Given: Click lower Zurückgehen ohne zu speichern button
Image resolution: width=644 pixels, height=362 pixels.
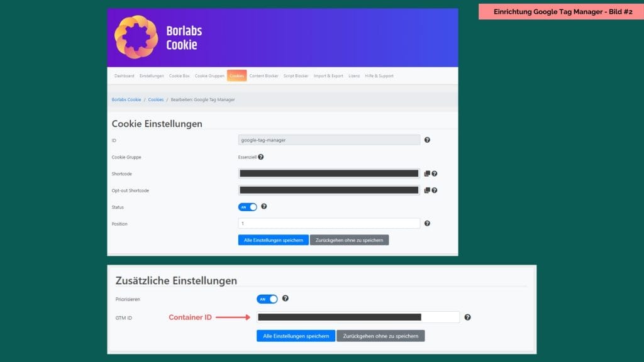Looking at the screenshot, I should 380,336.
